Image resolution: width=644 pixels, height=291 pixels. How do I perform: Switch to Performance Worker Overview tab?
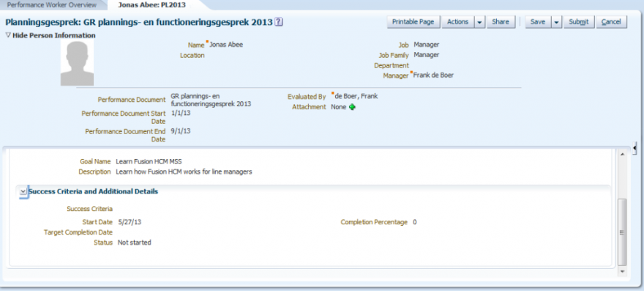point(52,5)
